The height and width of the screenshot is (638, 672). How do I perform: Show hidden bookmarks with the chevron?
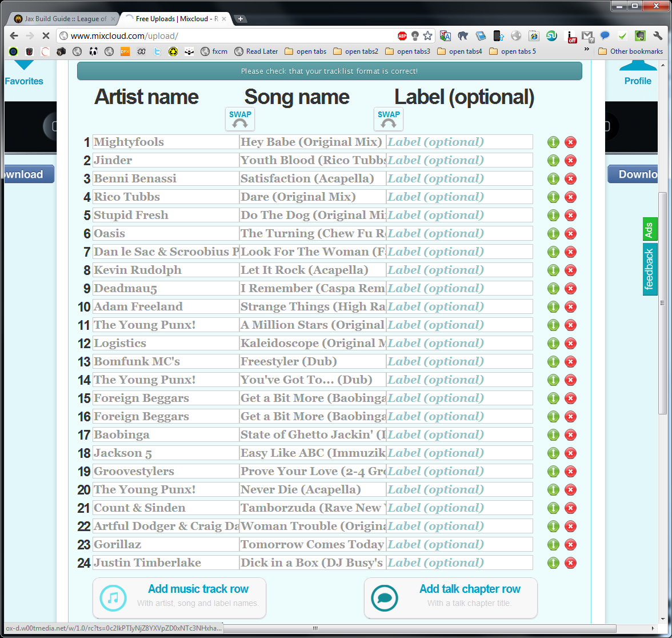click(x=587, y=50)
